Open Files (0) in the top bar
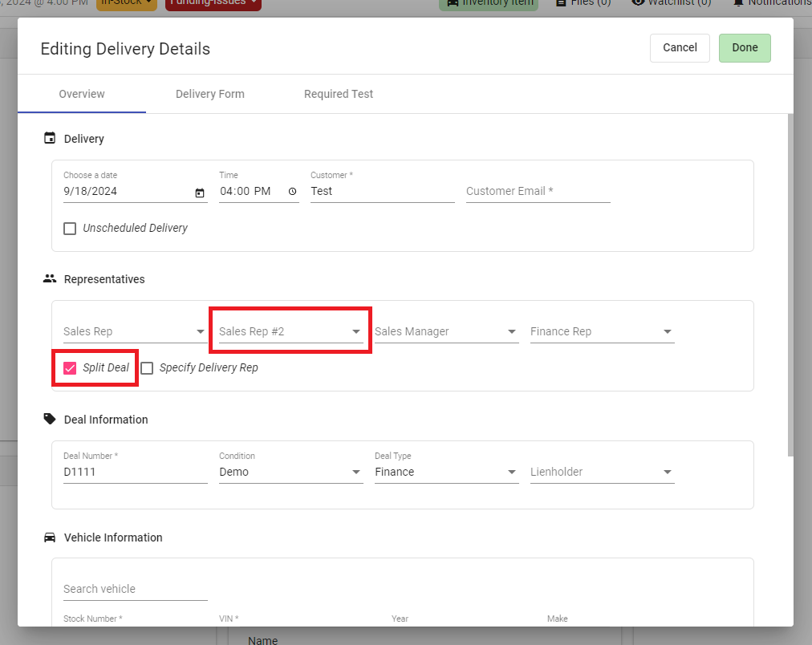Image resolution: width=812 pixels, height=645 pixels. point(560,3)
